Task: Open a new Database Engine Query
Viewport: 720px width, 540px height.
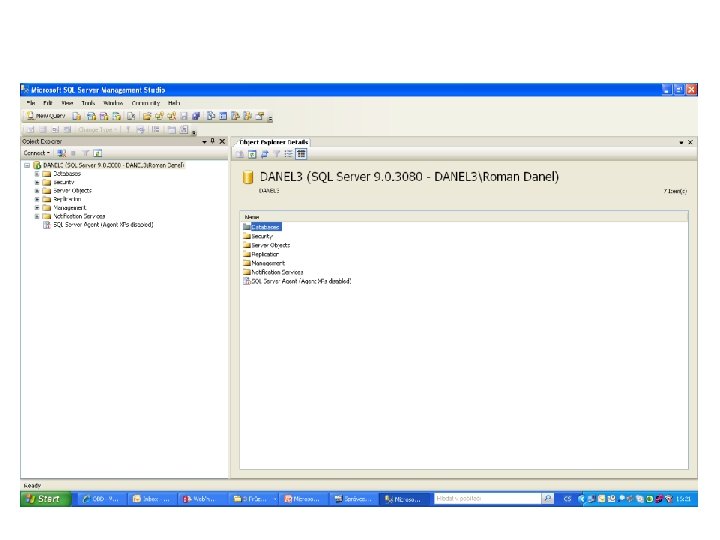Action: pos(77,116)
